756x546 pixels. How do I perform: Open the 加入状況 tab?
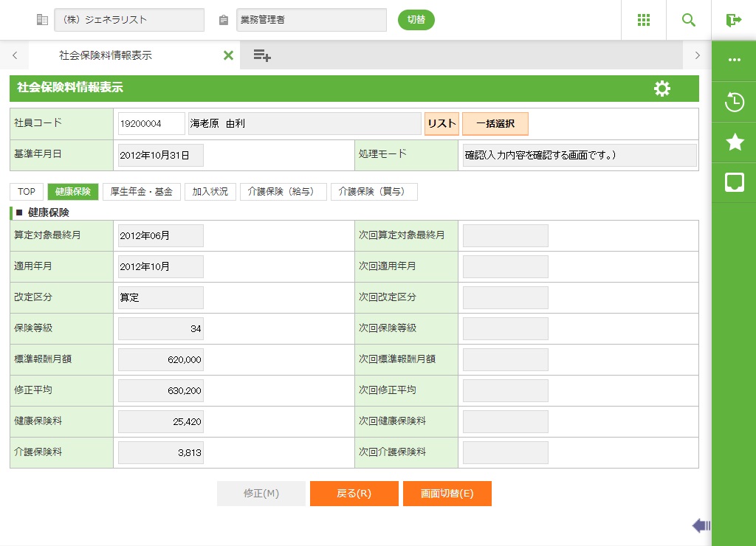(210, 192)
